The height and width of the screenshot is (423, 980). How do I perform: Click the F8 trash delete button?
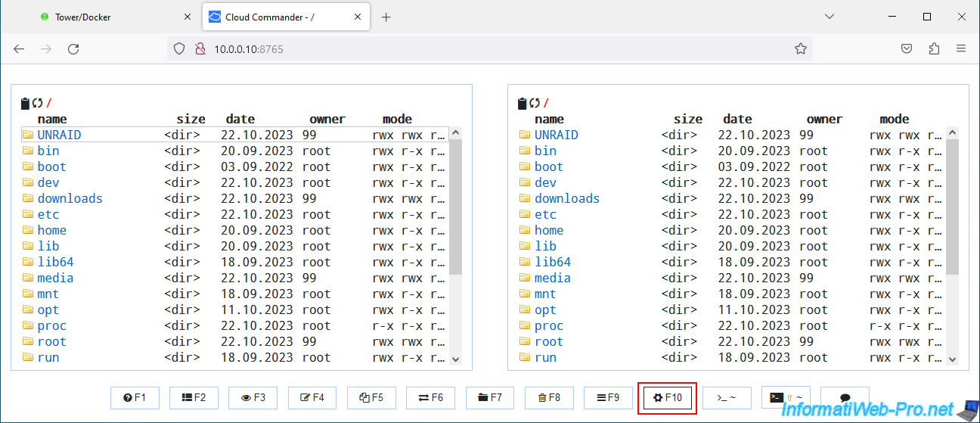click(549, 398)
